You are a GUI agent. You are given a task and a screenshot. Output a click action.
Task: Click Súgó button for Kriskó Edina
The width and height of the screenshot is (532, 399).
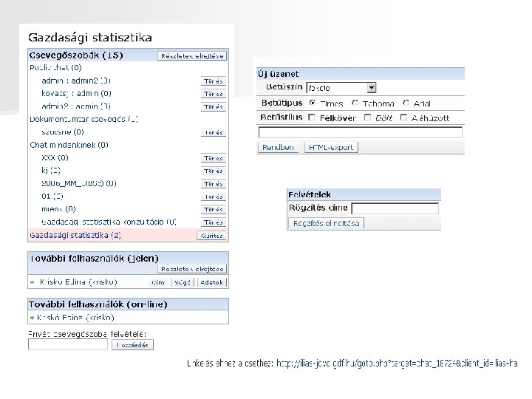click(x=183, y=282)
